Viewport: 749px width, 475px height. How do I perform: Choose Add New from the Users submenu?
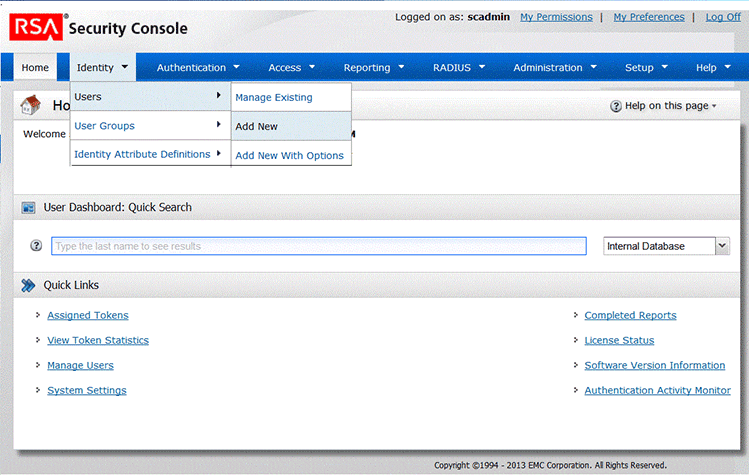(291, 126)
